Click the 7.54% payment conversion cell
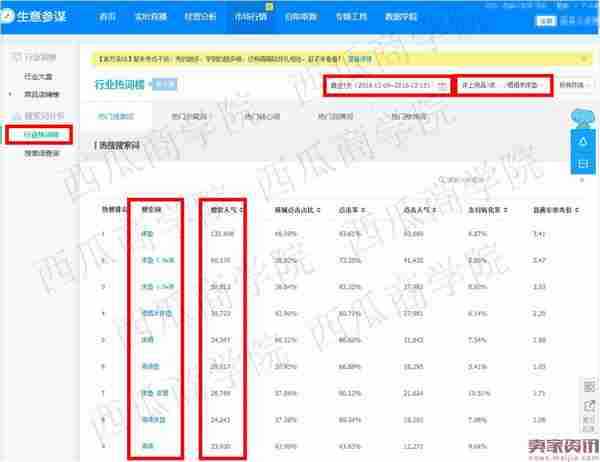Viewport: 600px width, 462px height. pyautogui.click(x=477, y=340)
